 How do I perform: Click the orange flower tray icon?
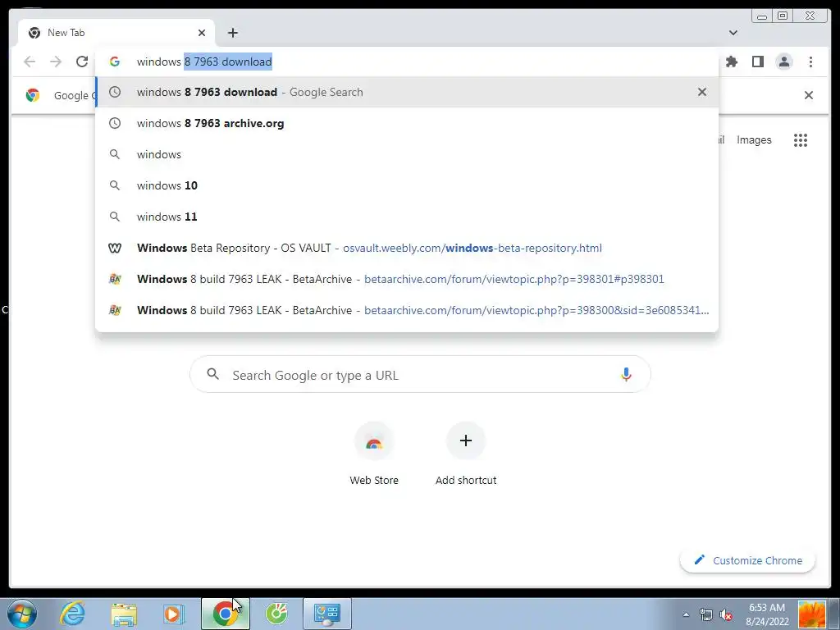coord(811,614)
